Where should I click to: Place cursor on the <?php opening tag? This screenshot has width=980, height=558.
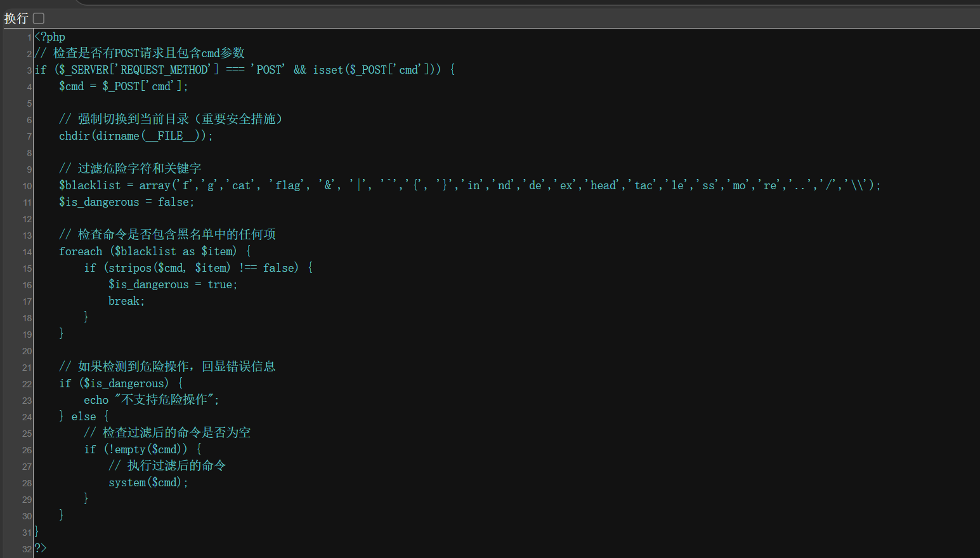coord(50,37)
